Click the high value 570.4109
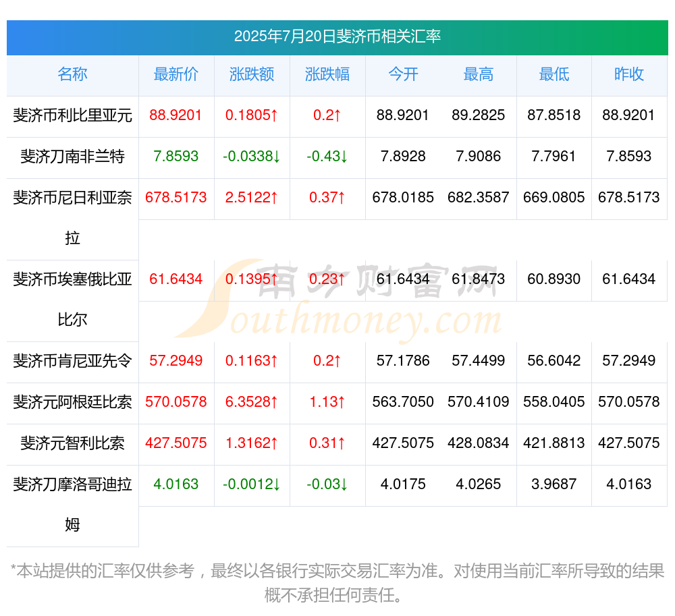Viewport: 675px width, 616px height. (x=479, y=401)
